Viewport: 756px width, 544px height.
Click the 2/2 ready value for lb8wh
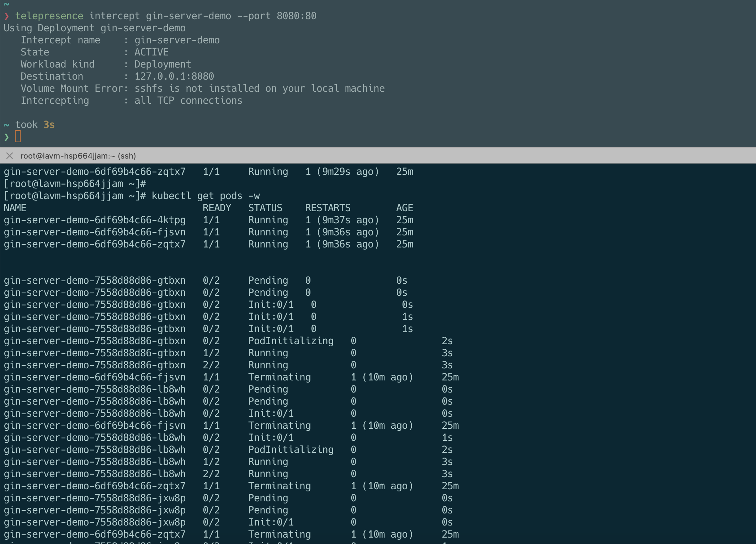211,474
